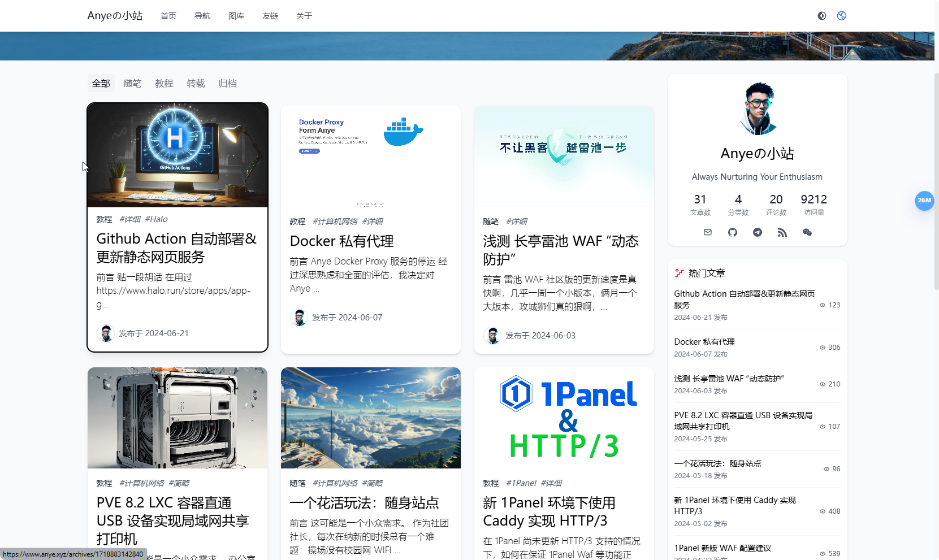Image resolution: width=939 pixels, height=560 pixels.
Task: Click the Anyeの小站 site logo
Action: [115, 16]
